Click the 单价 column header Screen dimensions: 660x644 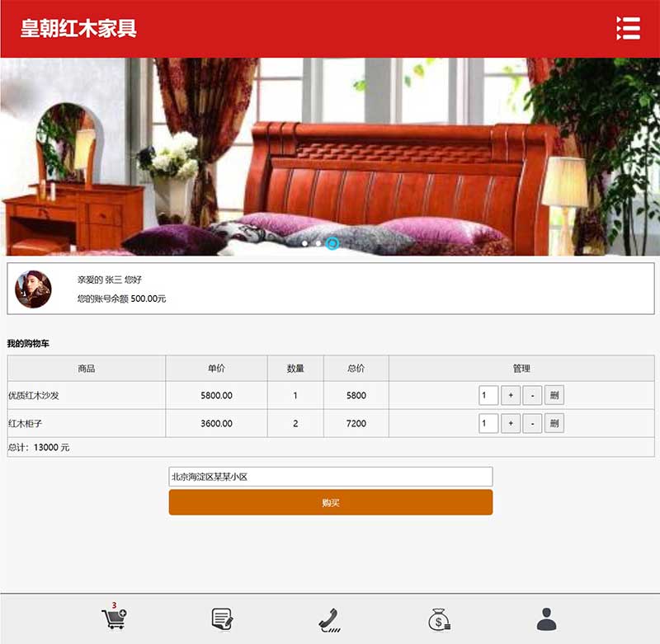216,369
